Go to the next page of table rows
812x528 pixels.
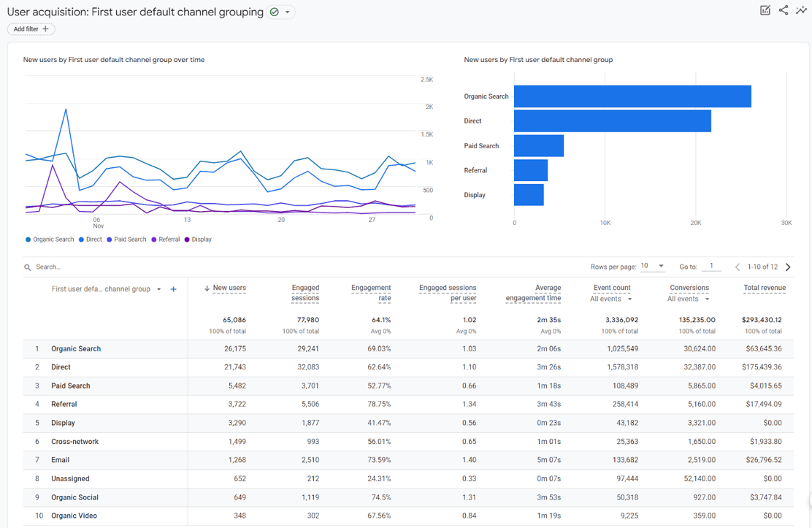[788, 267]
